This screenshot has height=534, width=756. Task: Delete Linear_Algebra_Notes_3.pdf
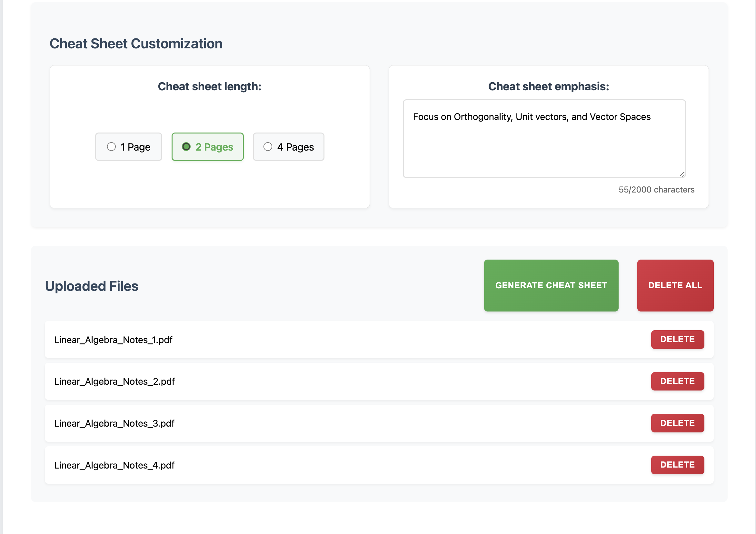[x=677, y=423]
